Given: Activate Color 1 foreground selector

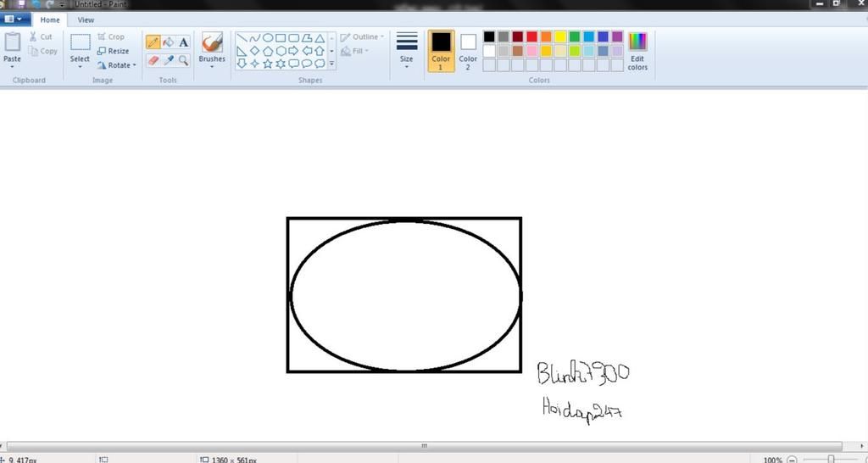Looking at the screenshot, I should coord(441,51).
